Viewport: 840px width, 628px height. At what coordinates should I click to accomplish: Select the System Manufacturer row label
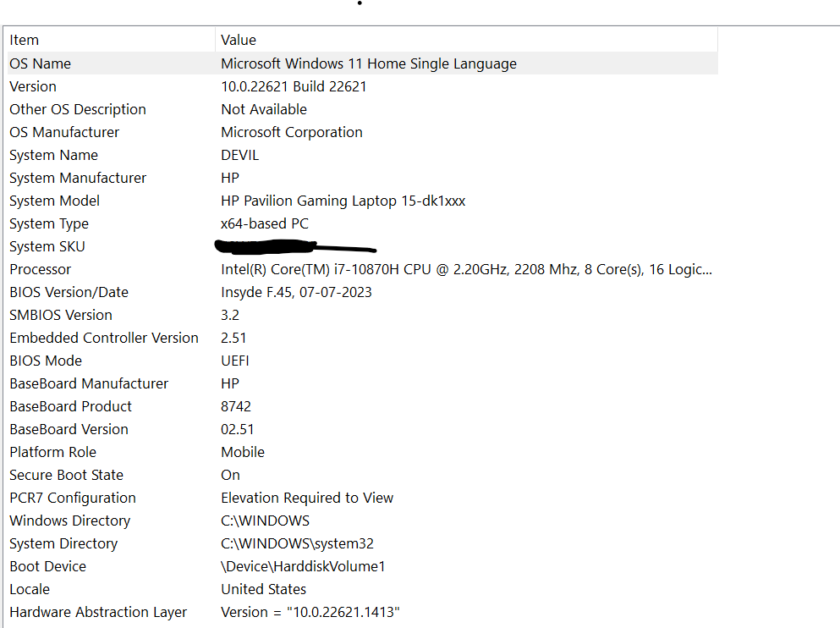coord(78,178)
